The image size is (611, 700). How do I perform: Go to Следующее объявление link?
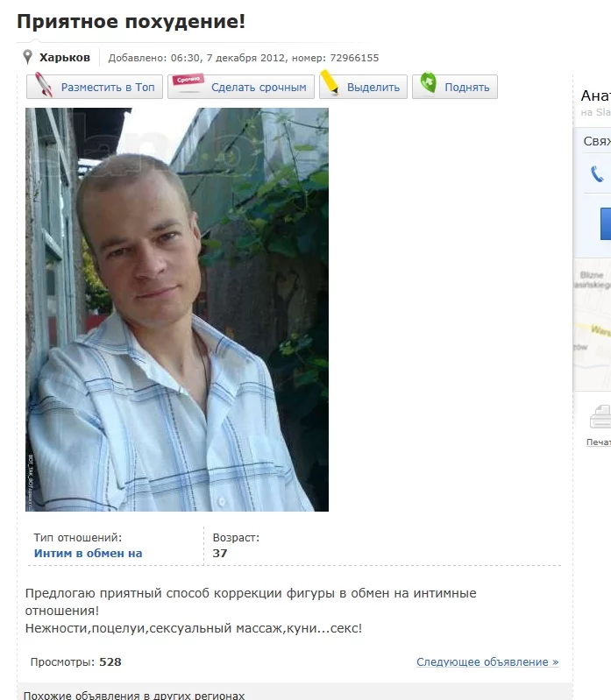(487, 661)
